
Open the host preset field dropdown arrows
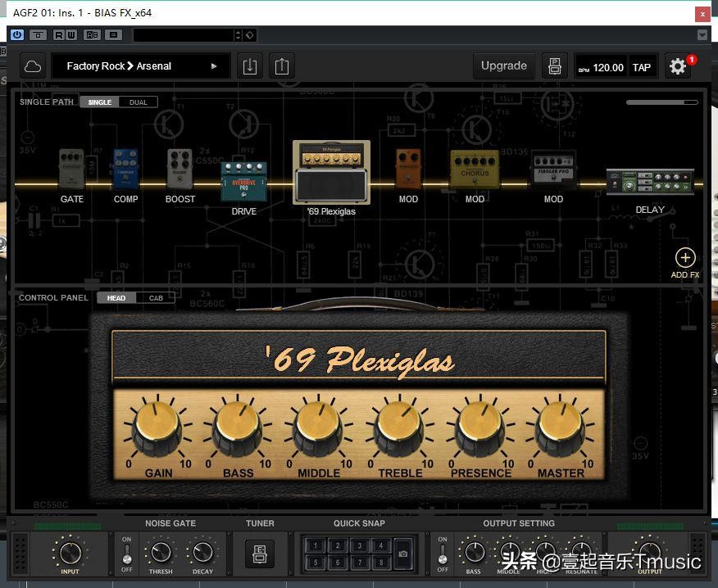(x=238, y=35)
